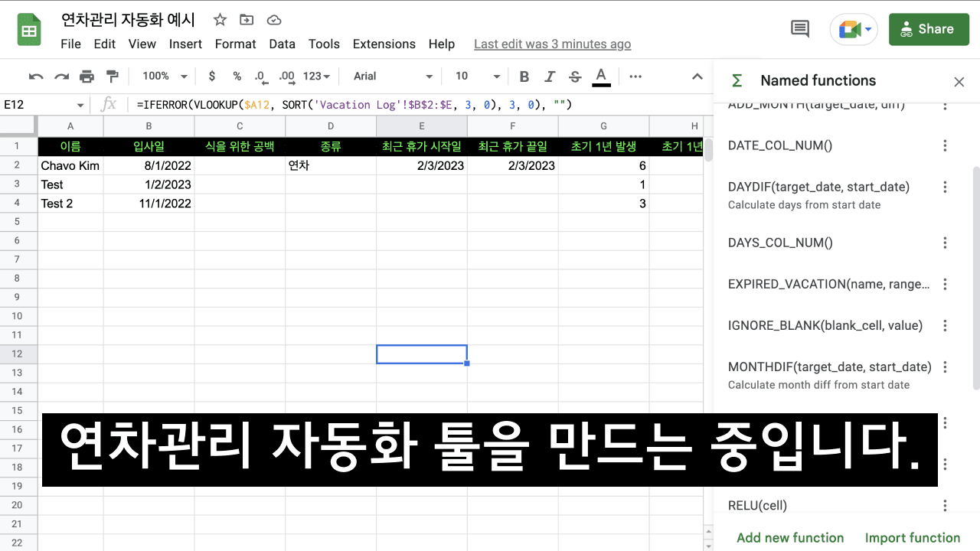Image resolution: width=980 pixels, height=551 pixels.
Task: Print the spreadsheet using printer icon
Action: point(87,77)
